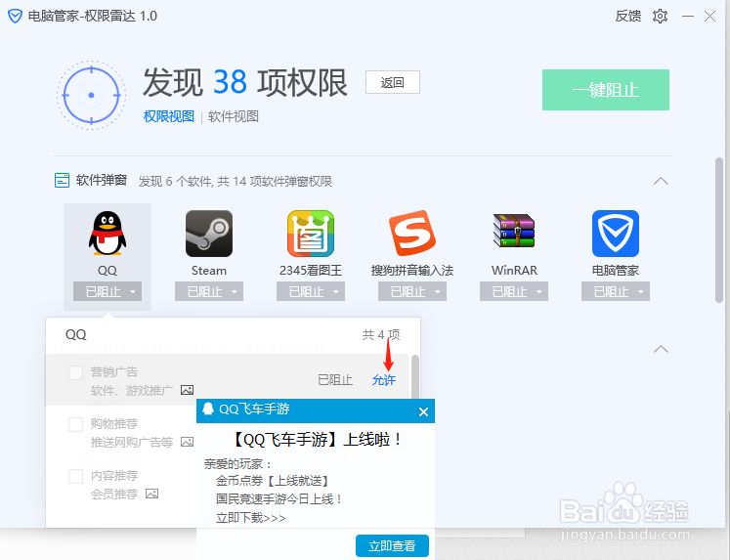
Task: Open settings via the gear icon
Action: coord(660,17)
